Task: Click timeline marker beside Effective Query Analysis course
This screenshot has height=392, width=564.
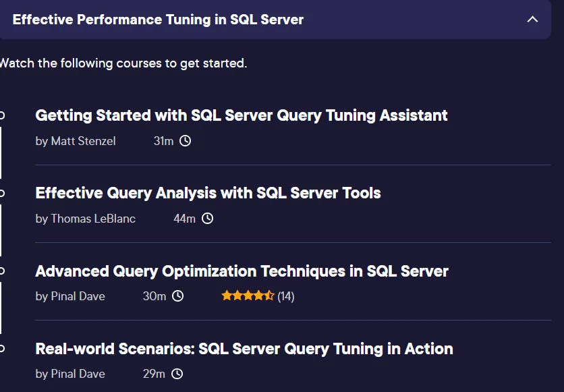Action: [2, 193]
